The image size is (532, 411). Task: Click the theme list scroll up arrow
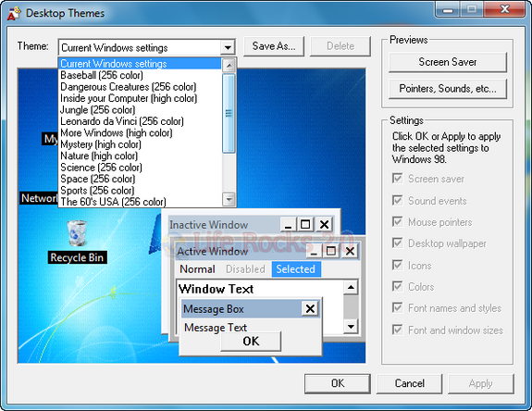click(x=229, y=65)
